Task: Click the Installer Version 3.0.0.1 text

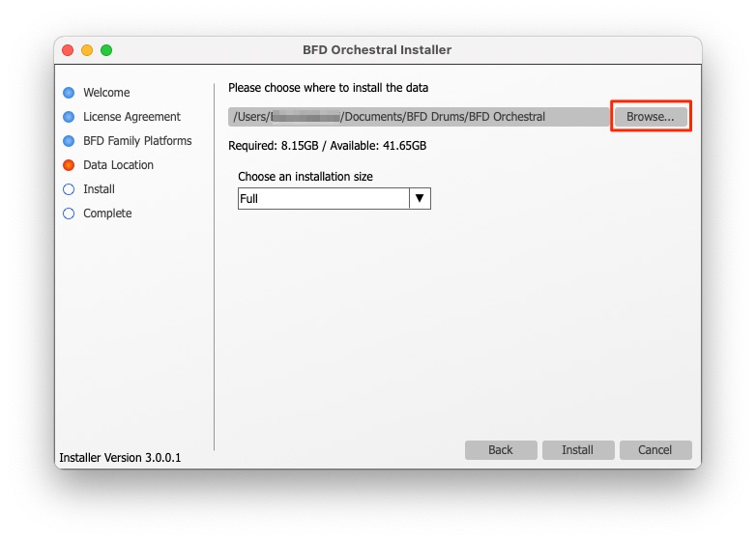Action: 120,458
